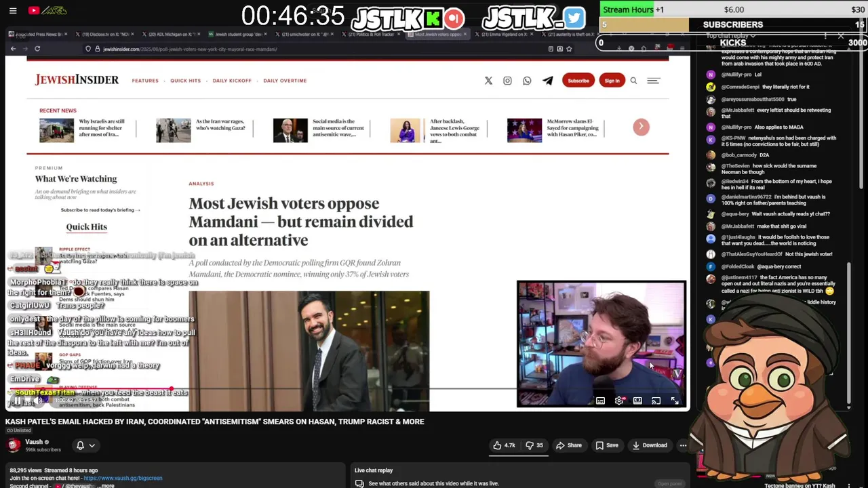Cast the video with the player's cast icon
Image resolution: width=868 pixels, height=488 pixels.
(656, 401)
